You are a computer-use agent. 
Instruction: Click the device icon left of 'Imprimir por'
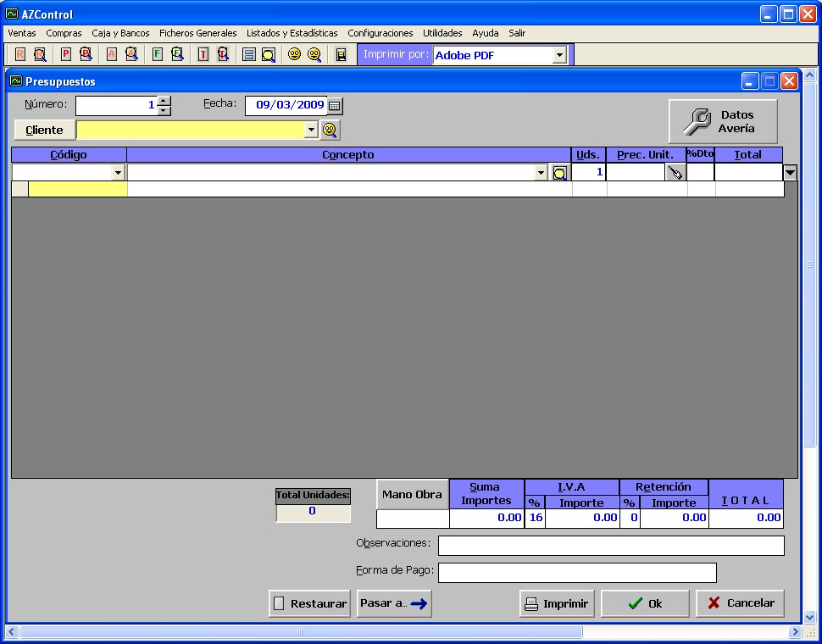coord(341,54)
